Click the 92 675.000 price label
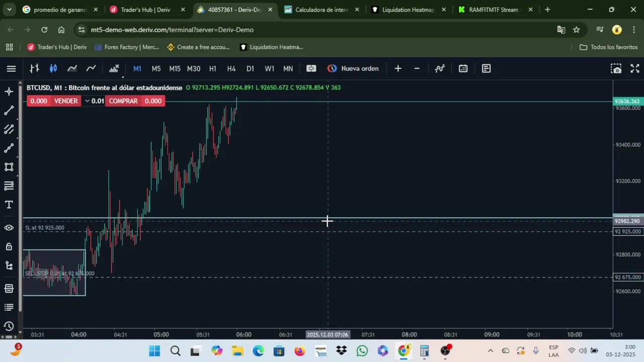Image resolution: width=644 pixels, height=362 pixels. pyautogui.click(x=628, y=277)
